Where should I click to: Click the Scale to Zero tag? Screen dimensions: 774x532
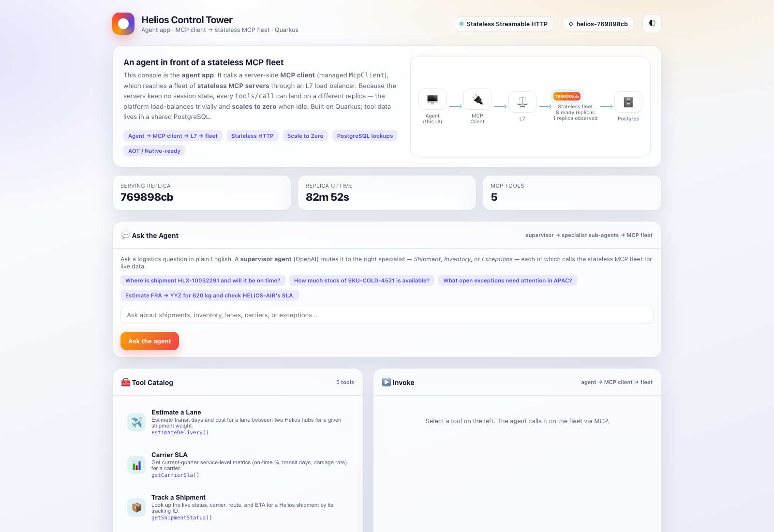tap(305, 136)
